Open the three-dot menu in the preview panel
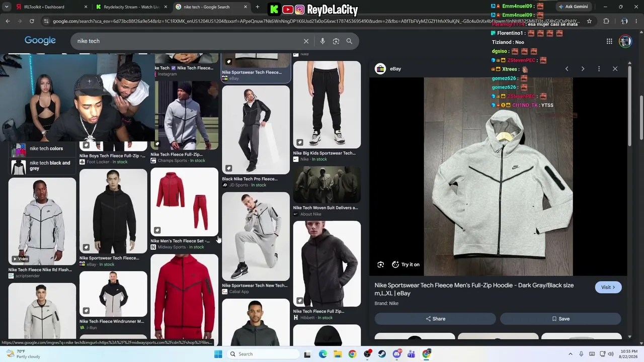 point(599,69)
